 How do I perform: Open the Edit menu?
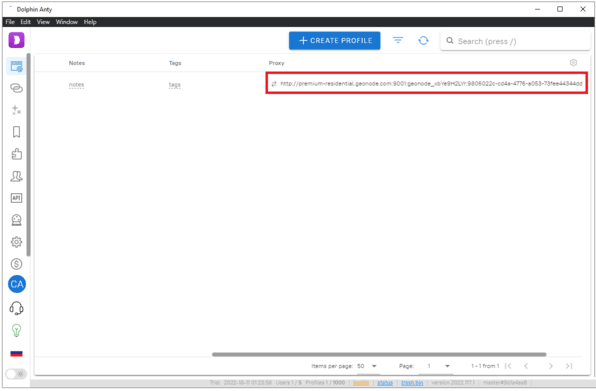click(25, 22)
